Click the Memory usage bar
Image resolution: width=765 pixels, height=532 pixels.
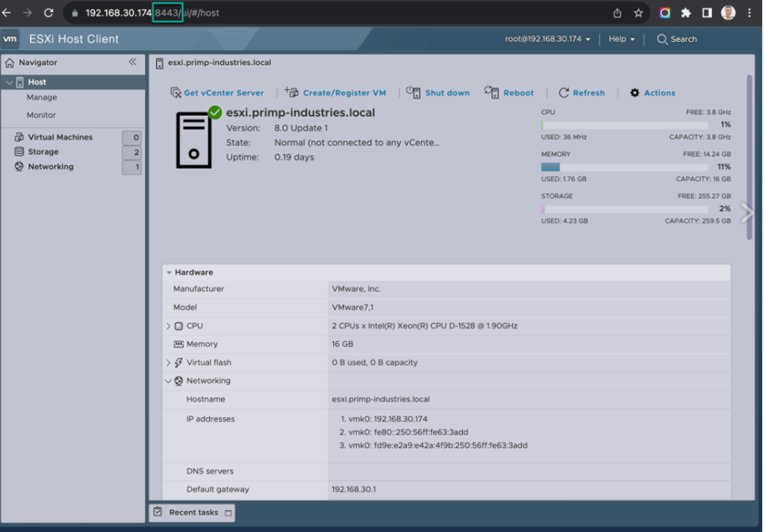point(625,167)
